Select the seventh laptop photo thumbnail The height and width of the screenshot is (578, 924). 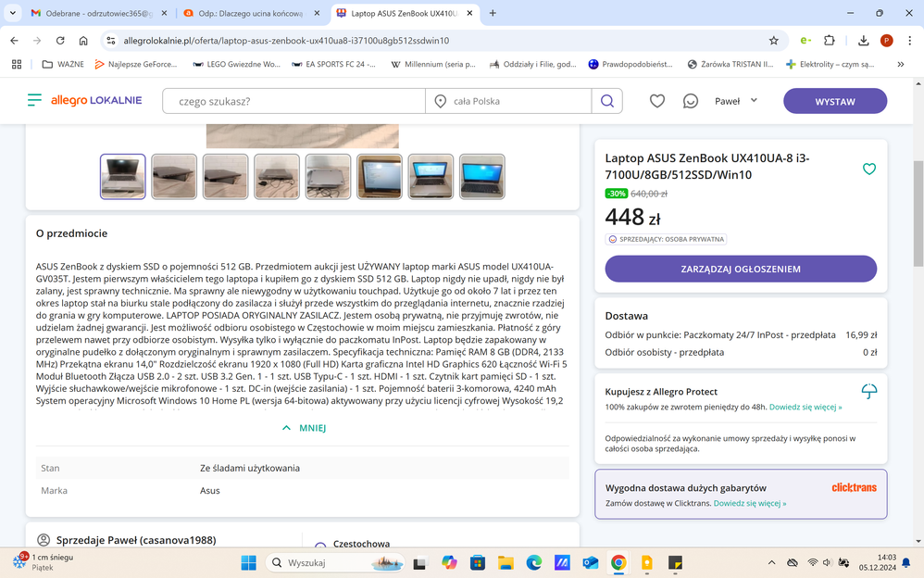pyautogui.click(x=431, y=176)
